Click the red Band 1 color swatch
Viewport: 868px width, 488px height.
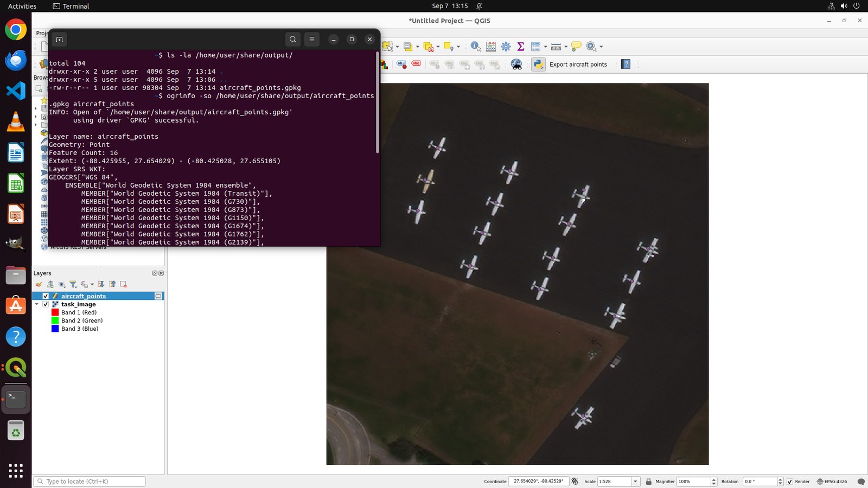[x=55, y=312]
